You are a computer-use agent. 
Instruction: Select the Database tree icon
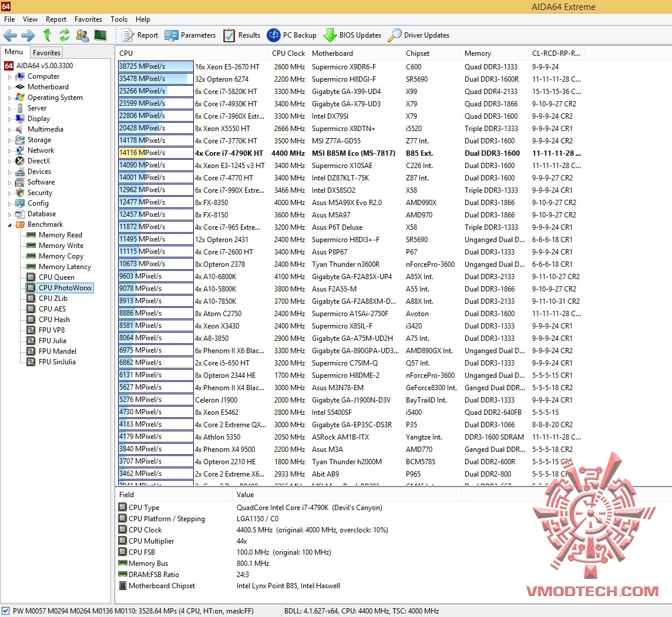pyautogui.click(x=20, y=214)
